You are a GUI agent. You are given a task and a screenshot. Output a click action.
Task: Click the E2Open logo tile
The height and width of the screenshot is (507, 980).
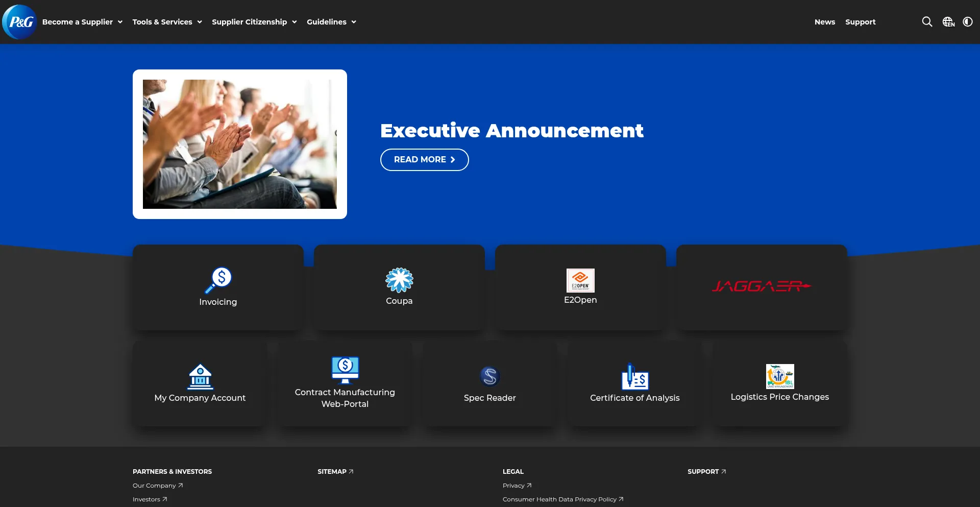click(x=580, y=280)
